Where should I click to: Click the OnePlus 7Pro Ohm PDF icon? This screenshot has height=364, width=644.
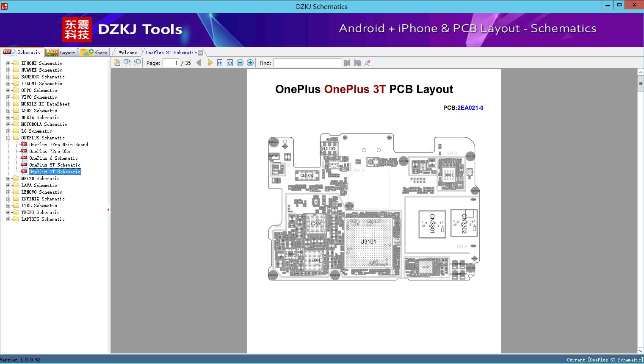(24, 151)
